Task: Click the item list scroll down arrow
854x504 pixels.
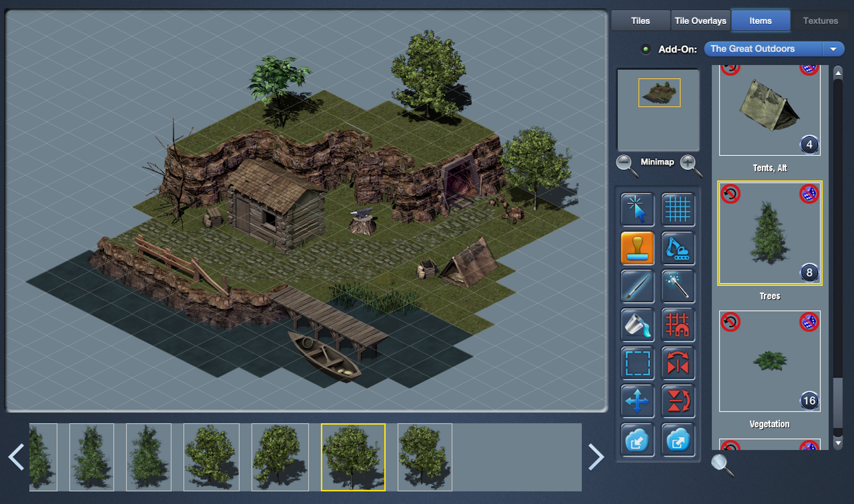Action: tap(838, 443)
